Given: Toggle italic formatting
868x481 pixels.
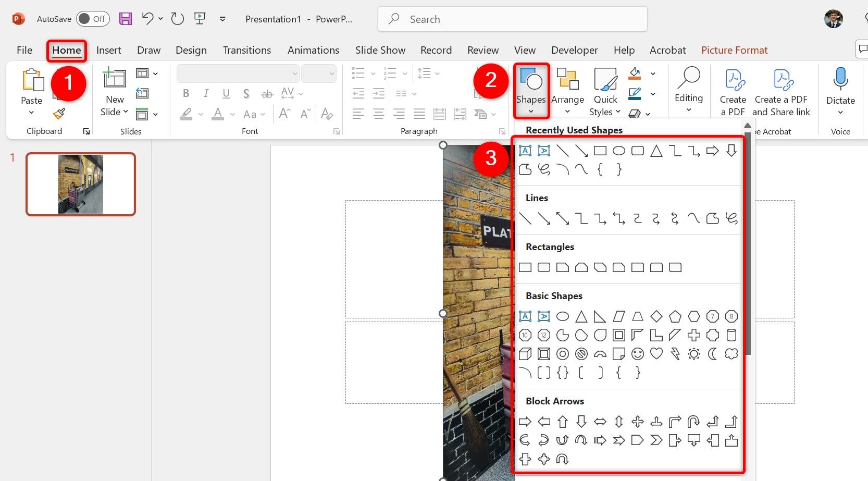Looking at the screenshot, I should (x=206, y=93).
